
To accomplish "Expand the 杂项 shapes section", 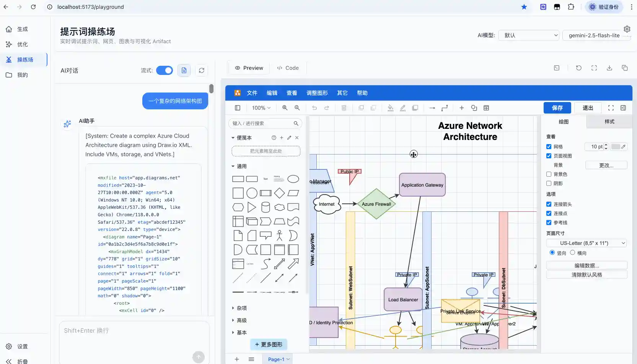I will click(239, 308).
